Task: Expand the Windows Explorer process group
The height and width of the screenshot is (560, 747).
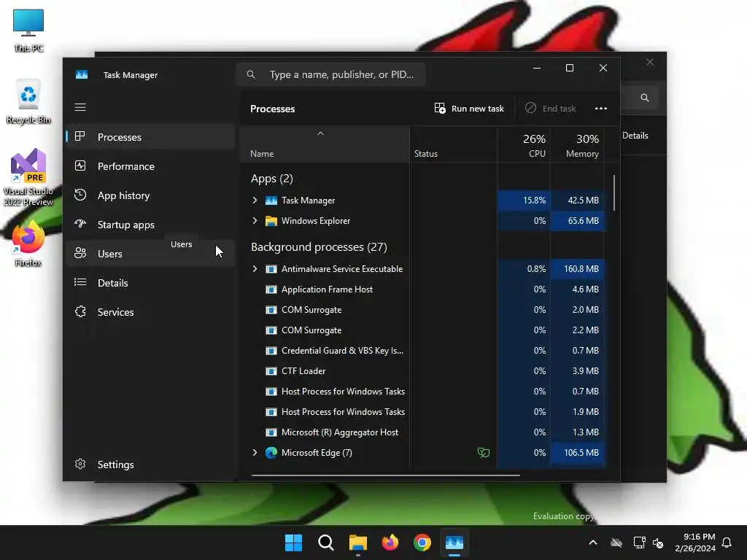Action: point(255,220)
